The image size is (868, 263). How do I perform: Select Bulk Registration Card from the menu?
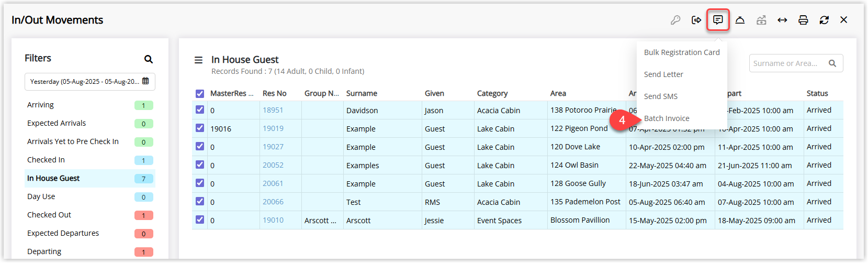click(682, 52)
